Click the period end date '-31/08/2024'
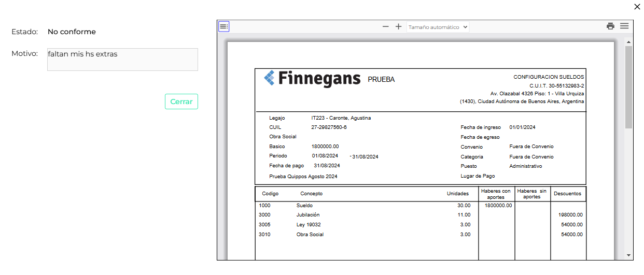Viewport: 644px width, 275px height. point(364,157)
